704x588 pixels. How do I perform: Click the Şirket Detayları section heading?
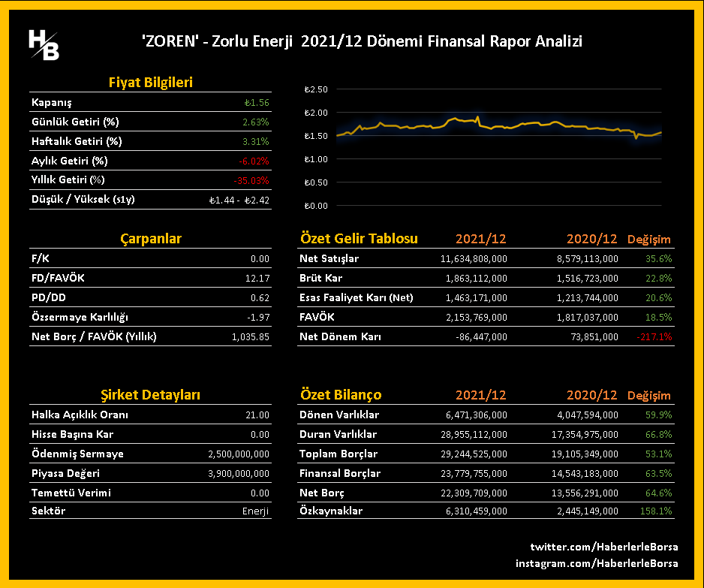click(x=150, y=395)
